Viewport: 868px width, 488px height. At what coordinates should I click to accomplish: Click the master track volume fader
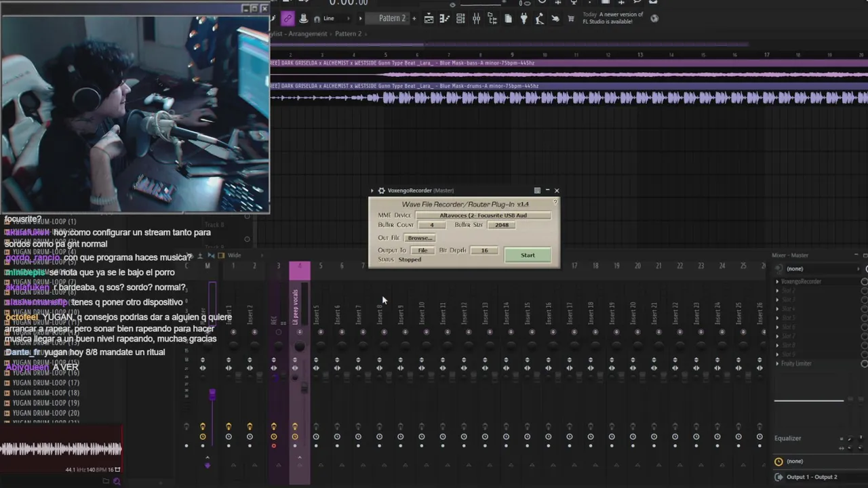click(212, 394)
